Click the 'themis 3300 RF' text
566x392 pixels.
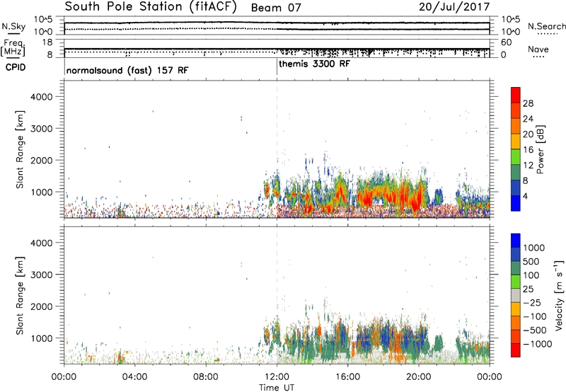314,64
